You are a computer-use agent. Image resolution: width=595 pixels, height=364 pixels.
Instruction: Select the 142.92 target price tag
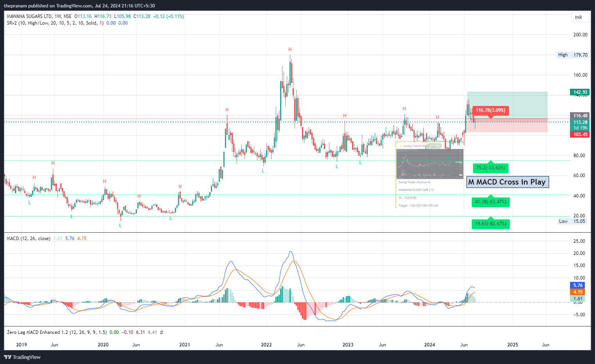(x=580, y=92)
